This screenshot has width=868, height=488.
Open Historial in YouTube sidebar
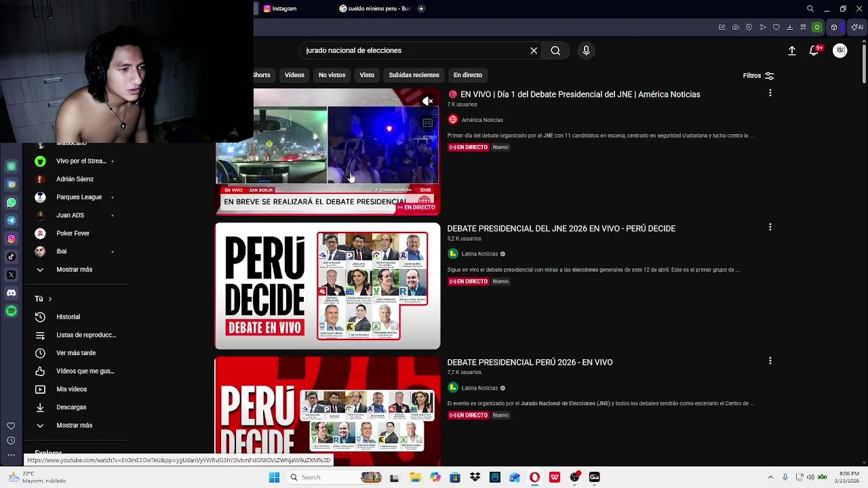pos(75,317)
